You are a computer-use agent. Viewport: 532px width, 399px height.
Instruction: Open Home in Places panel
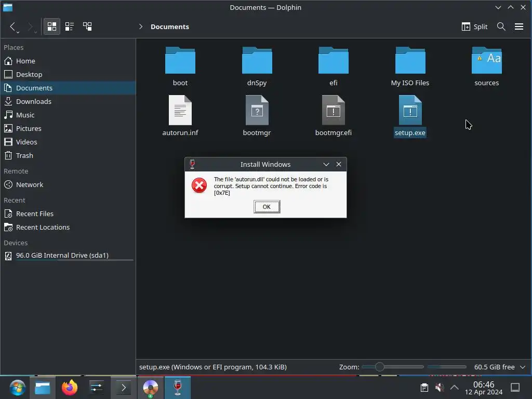click(x=68, y=61)
